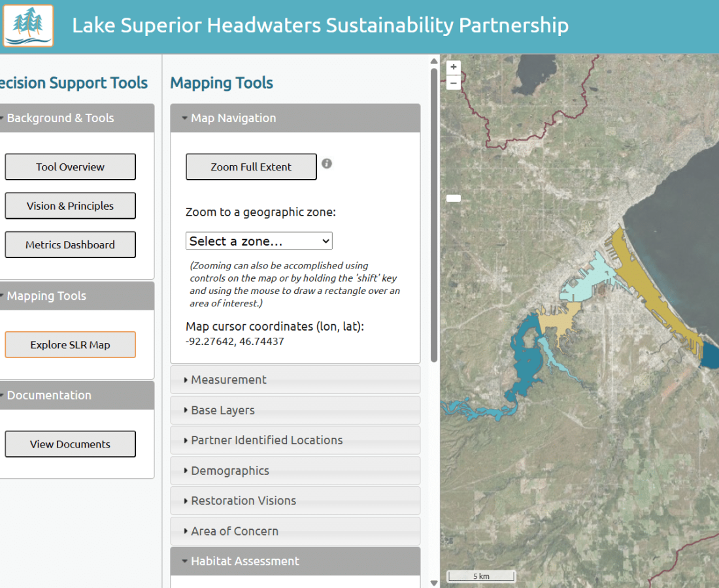The height and width of the screenshot is (588, 719).
Task: Expand the Measurement section
Action: tap(295, 380)
